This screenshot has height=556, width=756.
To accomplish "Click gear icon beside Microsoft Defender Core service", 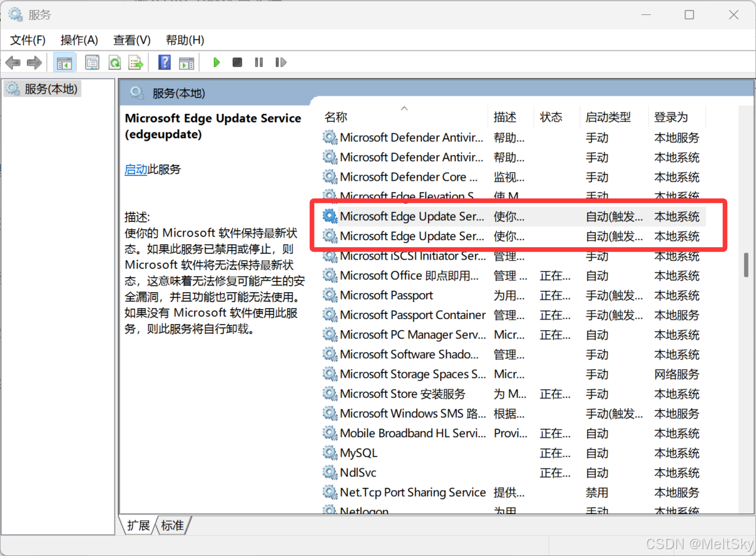I will pyautogui.click(x=330, y=177).
